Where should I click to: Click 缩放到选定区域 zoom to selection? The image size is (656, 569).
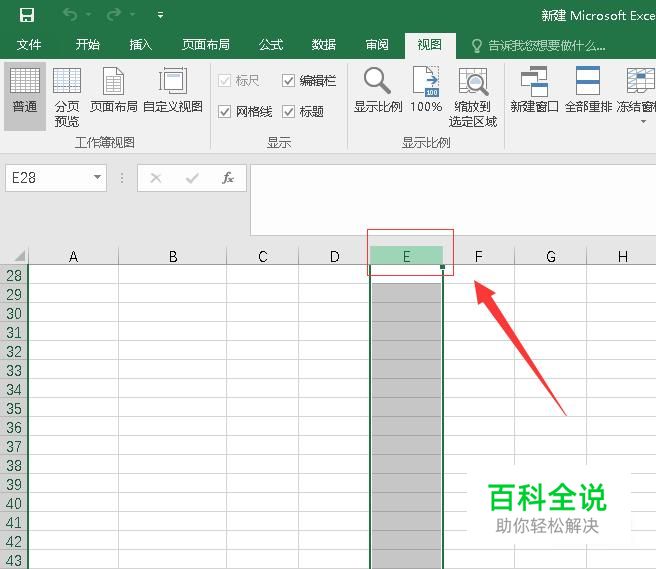click(473, 97)
